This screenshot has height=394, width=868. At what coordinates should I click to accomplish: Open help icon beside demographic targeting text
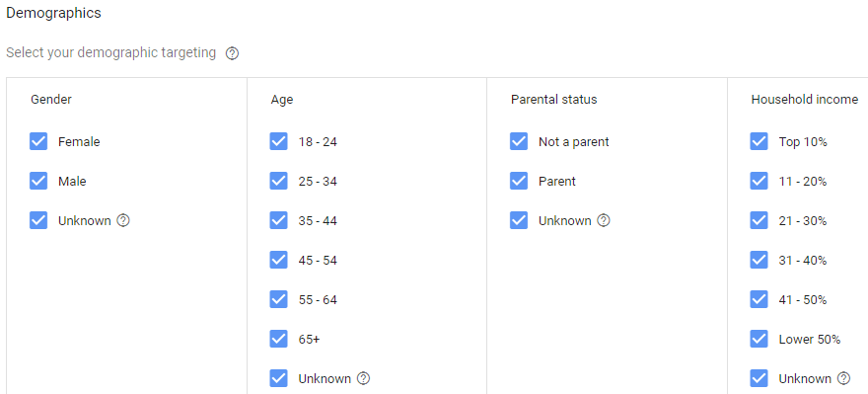click(x=233, y=53)
